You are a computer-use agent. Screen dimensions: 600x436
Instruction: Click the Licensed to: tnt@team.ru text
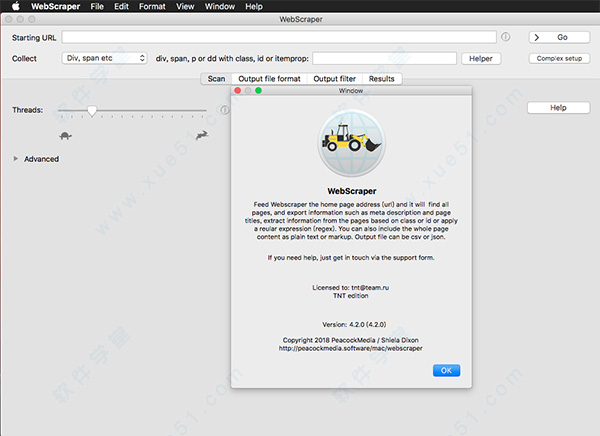click(x=351, y=287)
